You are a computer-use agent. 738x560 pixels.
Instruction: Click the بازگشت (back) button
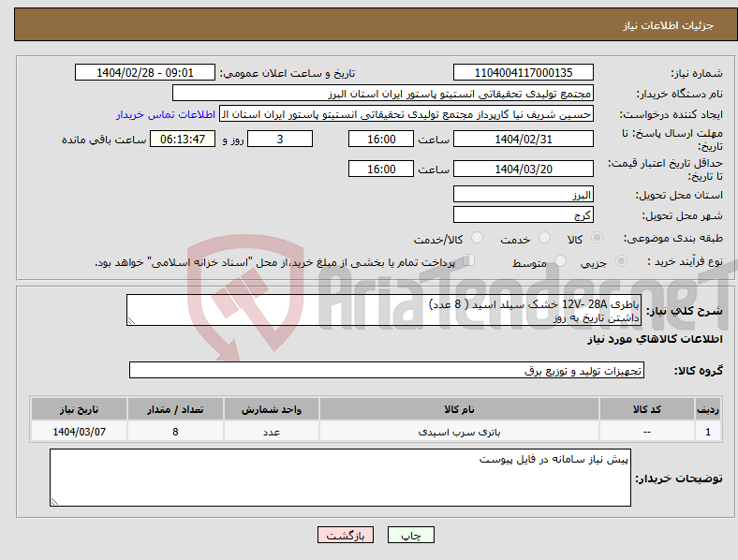pyautogui.click(x=346, y=535)
